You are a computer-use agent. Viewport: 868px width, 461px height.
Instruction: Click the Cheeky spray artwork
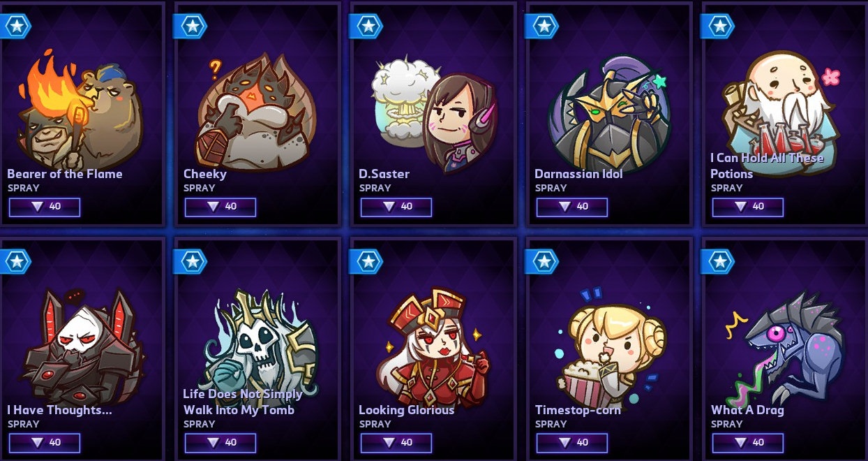click(255, 110)
